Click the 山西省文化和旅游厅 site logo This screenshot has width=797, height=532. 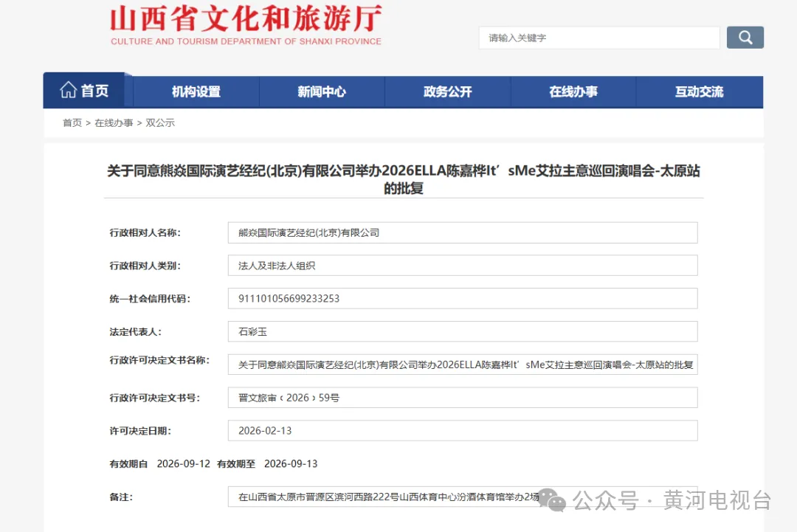246,25
